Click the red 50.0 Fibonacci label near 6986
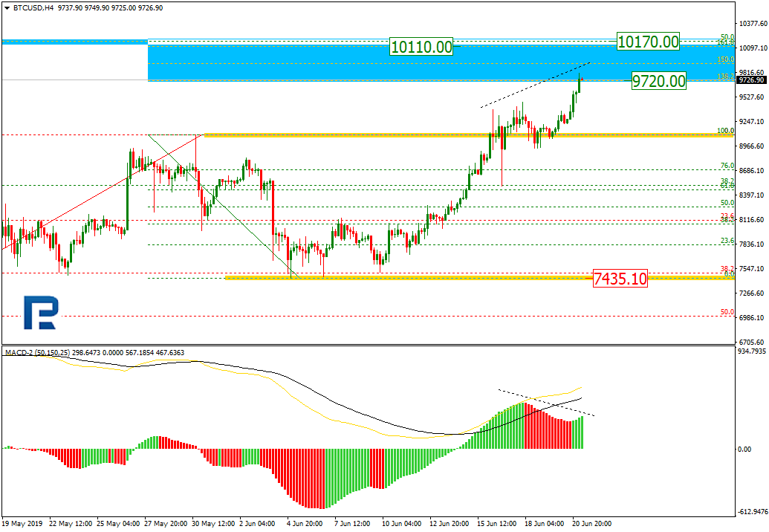769x532 pixels. (727, 312)
